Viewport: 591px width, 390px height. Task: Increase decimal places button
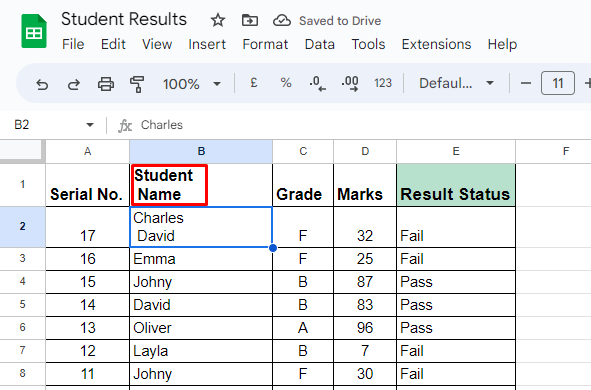(350, 84)
